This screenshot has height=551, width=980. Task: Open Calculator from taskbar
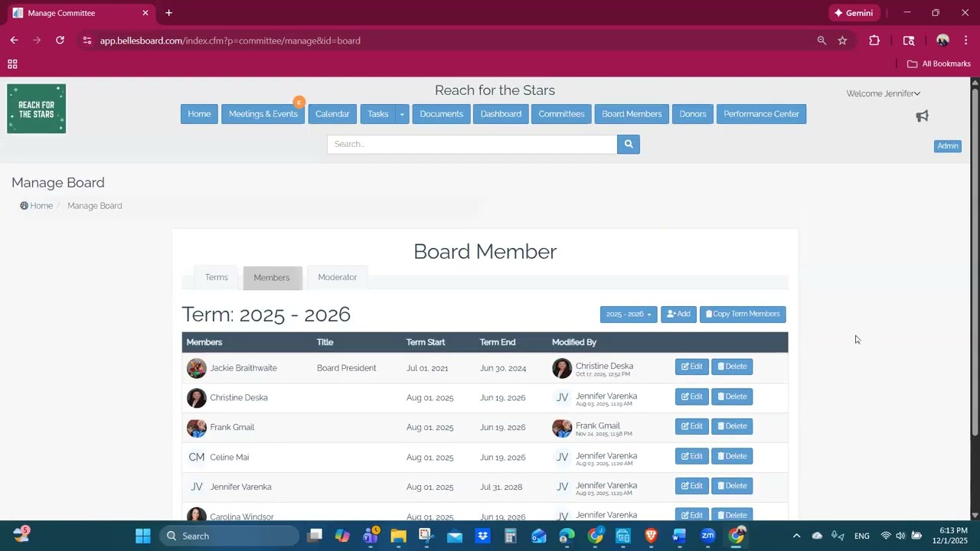click(511, 536)
